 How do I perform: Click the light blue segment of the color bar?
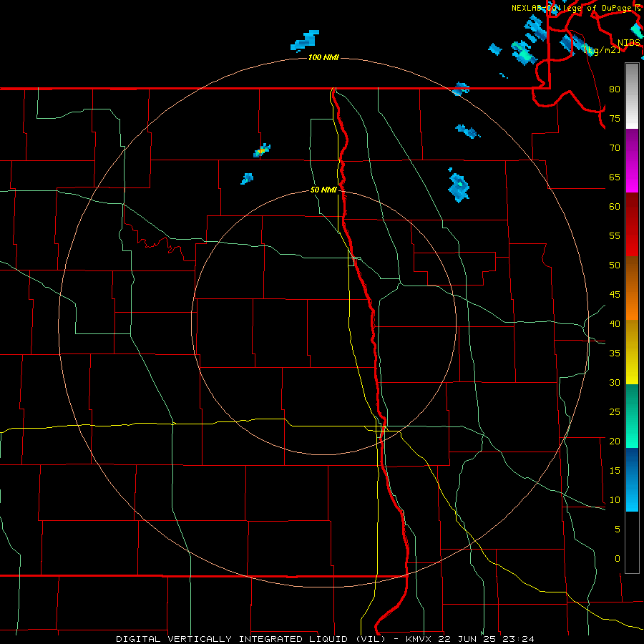(x=632, y=479)
